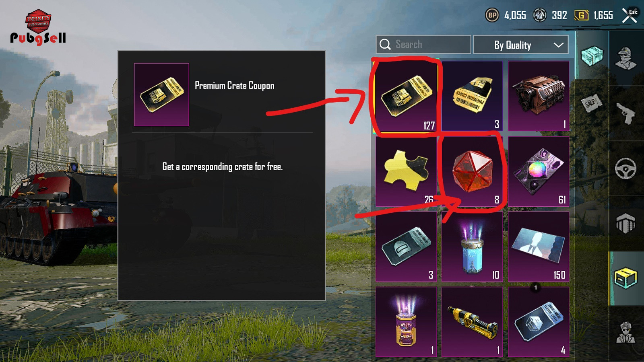Select the gold puzzle piece item
This screenshot has width=644, height=362.
coord(407,171)
